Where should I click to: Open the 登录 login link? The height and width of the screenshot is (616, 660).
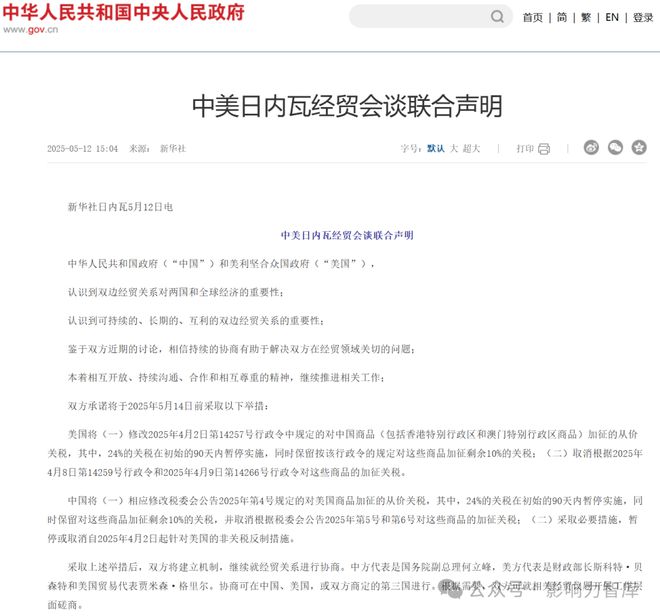(x=643, y=17)
